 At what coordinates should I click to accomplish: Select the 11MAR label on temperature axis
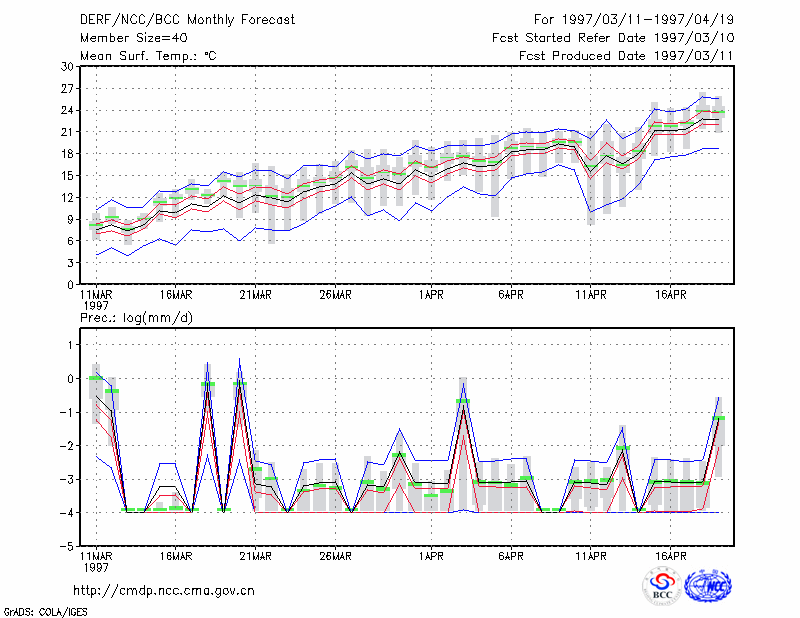[x=96, y=295]
